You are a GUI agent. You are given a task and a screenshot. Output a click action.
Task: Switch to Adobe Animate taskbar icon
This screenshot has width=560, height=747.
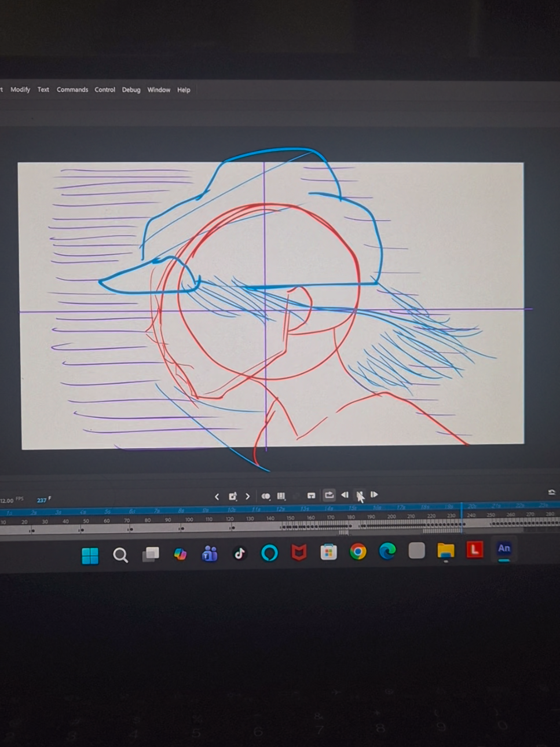pos(504,549)
